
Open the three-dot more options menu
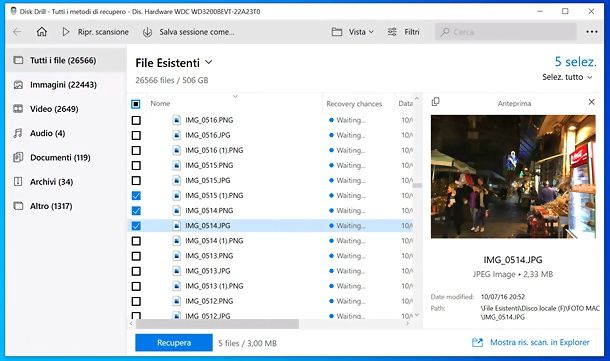(592, 32)
